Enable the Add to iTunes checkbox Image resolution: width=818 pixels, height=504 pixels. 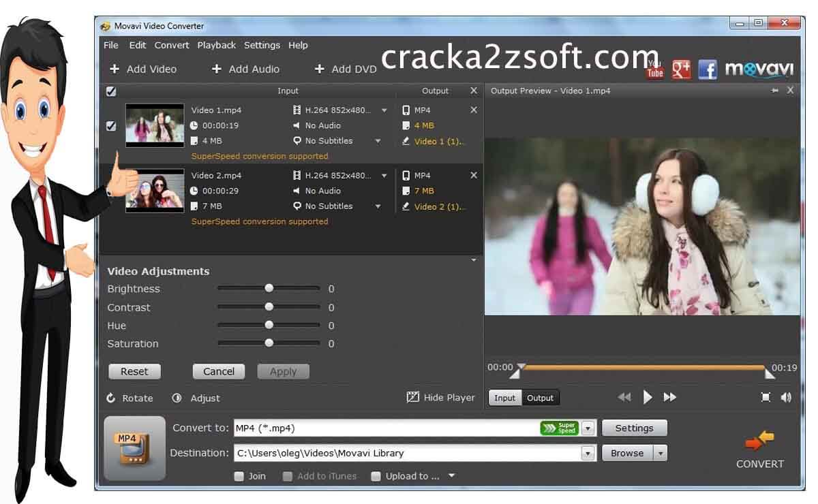[288, 476]
